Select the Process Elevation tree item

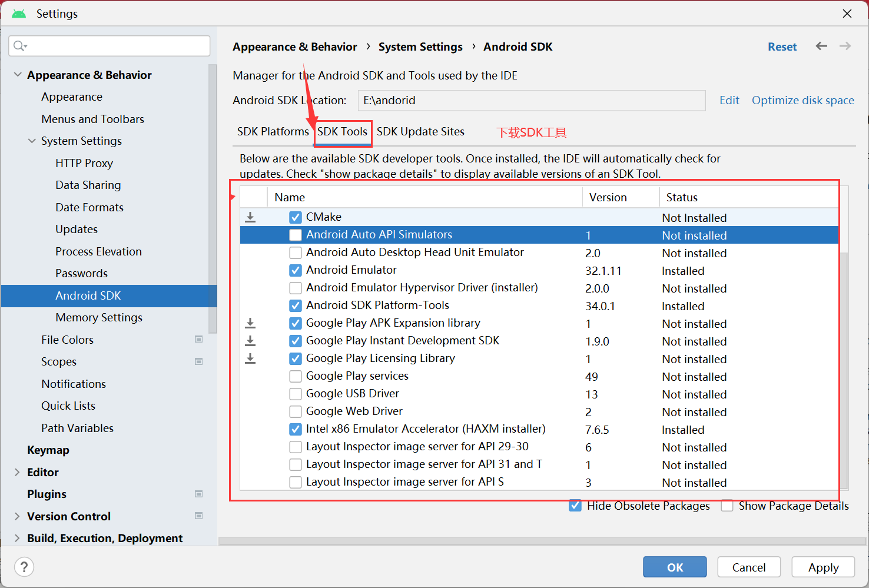(x=98, y=251)
